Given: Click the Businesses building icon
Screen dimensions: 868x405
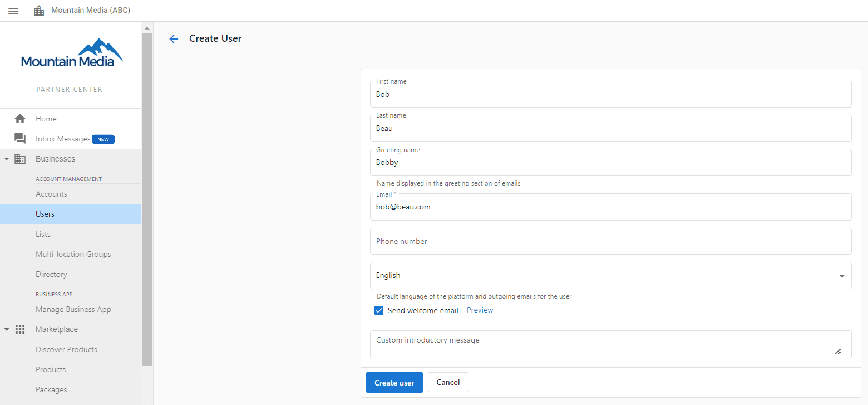Looking at the screenshot, I should point(20,158).
